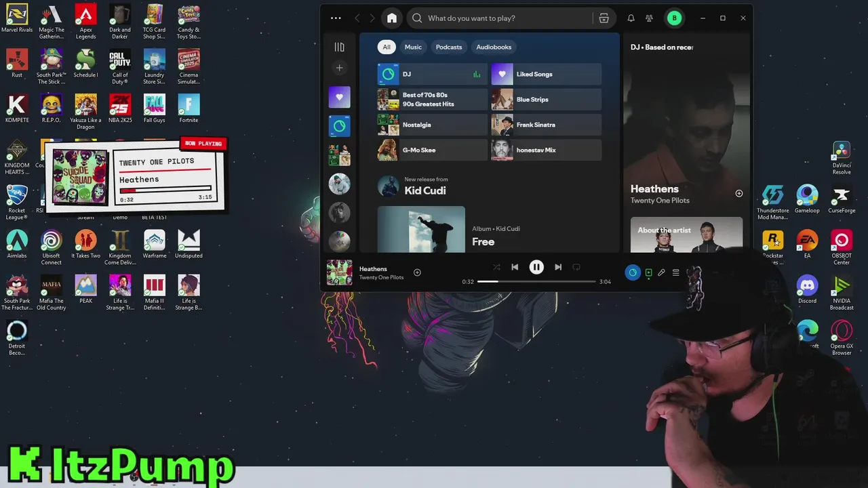Viewport: 868px width, 488px height.
Task: Open Twenty One Pilots in player bar
Action: coord(381,277)
